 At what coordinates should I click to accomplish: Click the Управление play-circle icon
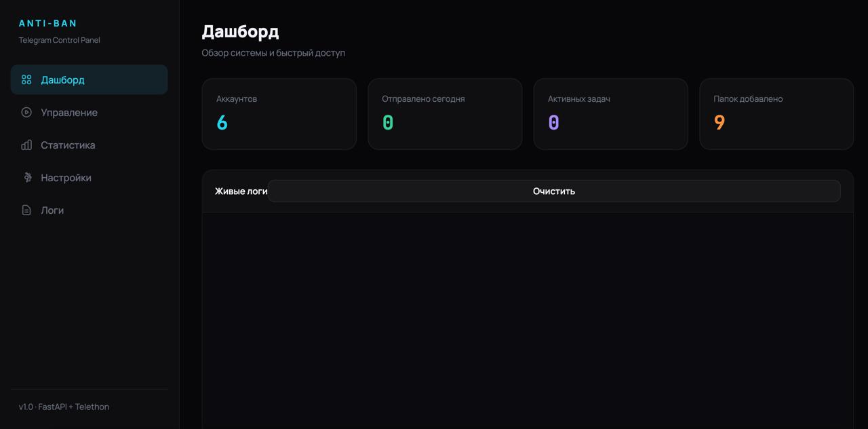[26, 112]
